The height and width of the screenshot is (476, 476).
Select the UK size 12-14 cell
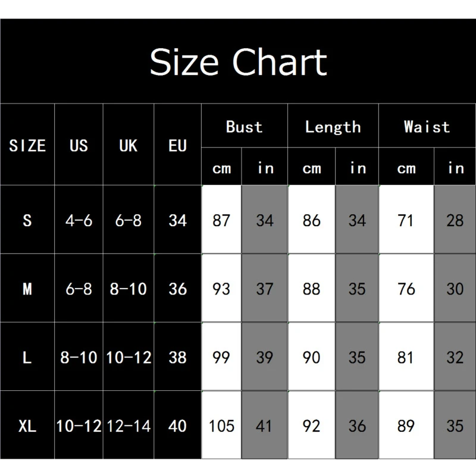coord(129,426)
